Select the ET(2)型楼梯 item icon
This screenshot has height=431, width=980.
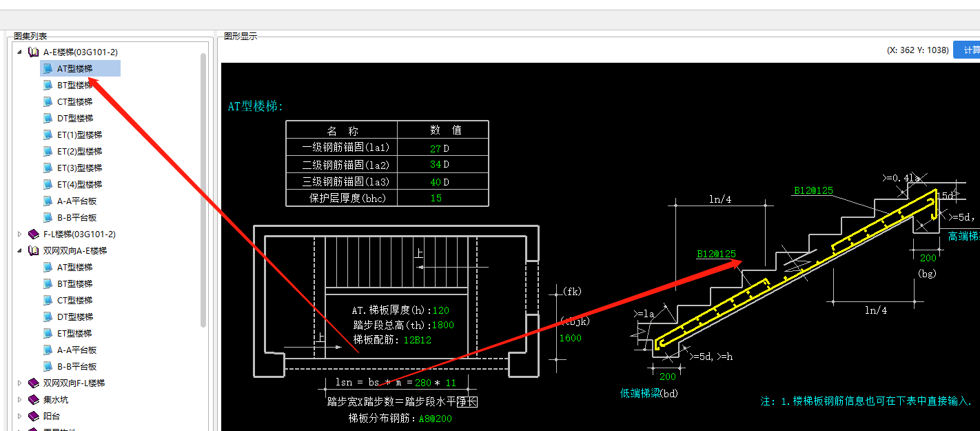coord(48,151)
